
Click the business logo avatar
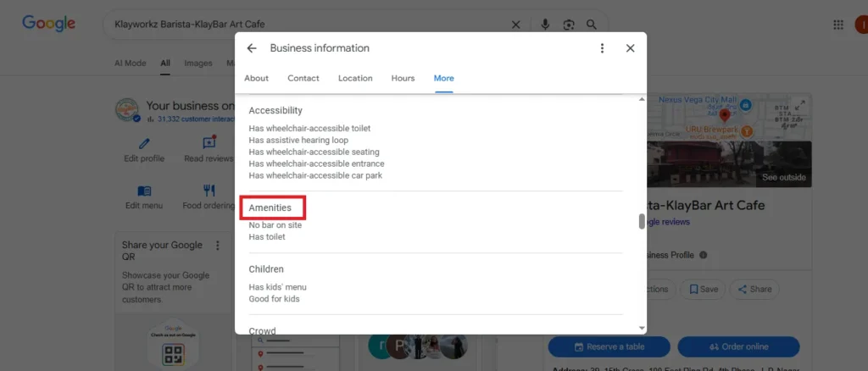[x=127, y=109]
